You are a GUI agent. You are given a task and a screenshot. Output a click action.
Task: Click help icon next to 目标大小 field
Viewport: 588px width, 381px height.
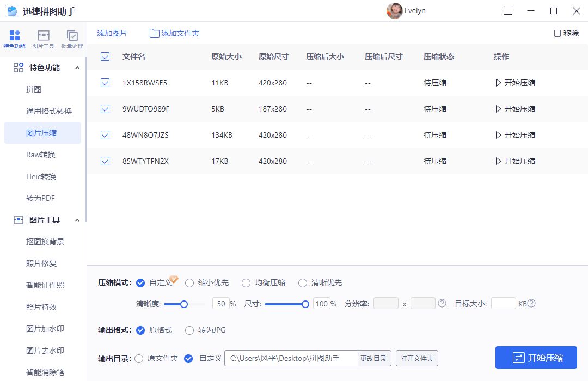pos(532,304)
